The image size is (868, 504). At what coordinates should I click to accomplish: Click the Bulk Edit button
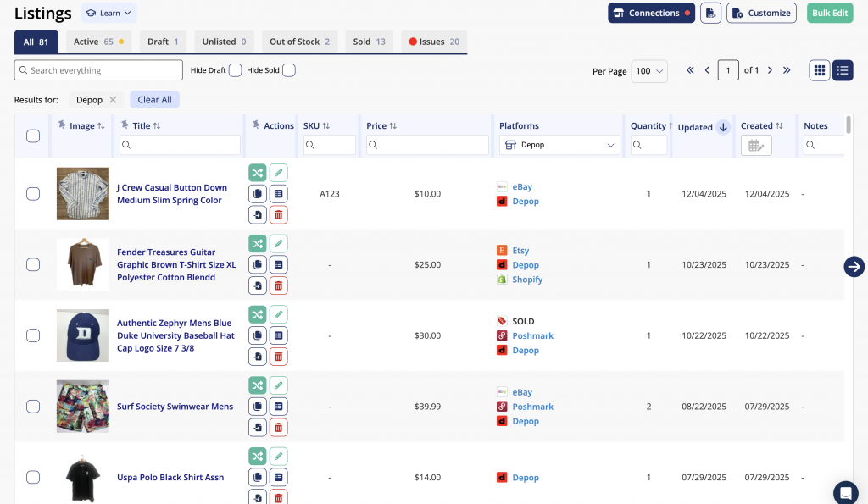(x=829, y=14)
